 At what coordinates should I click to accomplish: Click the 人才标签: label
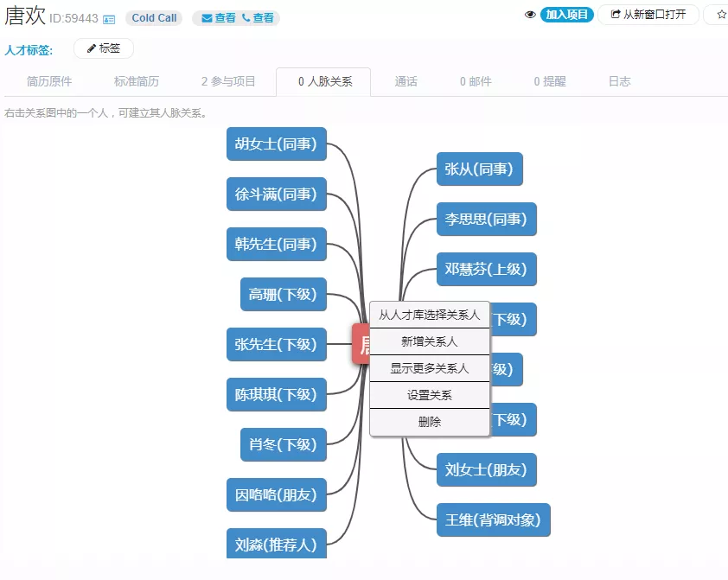pos(29,50)
